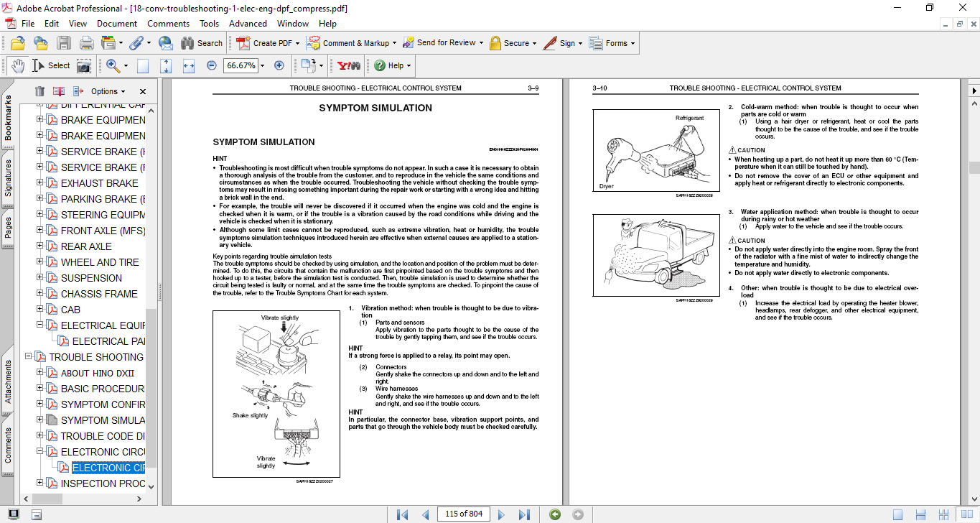This screenshot has height=523, width=980.
Task: Click zoom out minus button
Action: tap(211, 65)
